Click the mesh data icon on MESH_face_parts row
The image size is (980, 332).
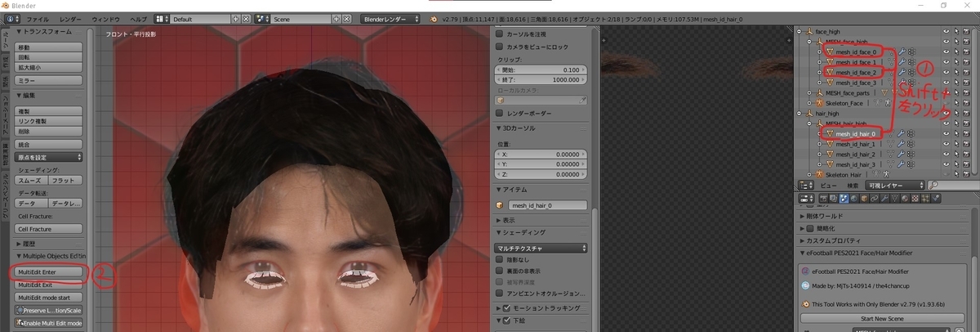pos(884,92)
